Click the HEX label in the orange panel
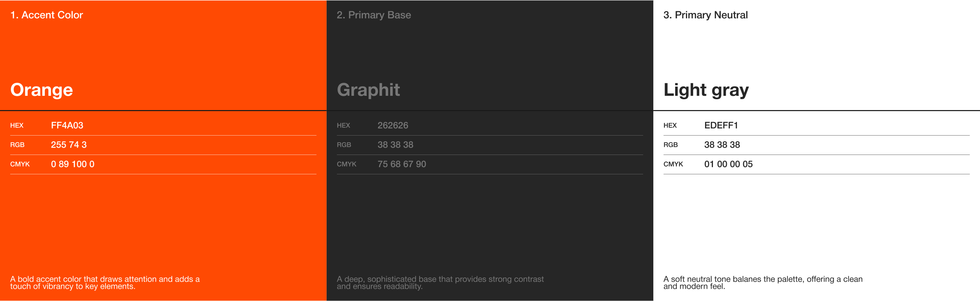The image size is (980, 301). (17, 125)
